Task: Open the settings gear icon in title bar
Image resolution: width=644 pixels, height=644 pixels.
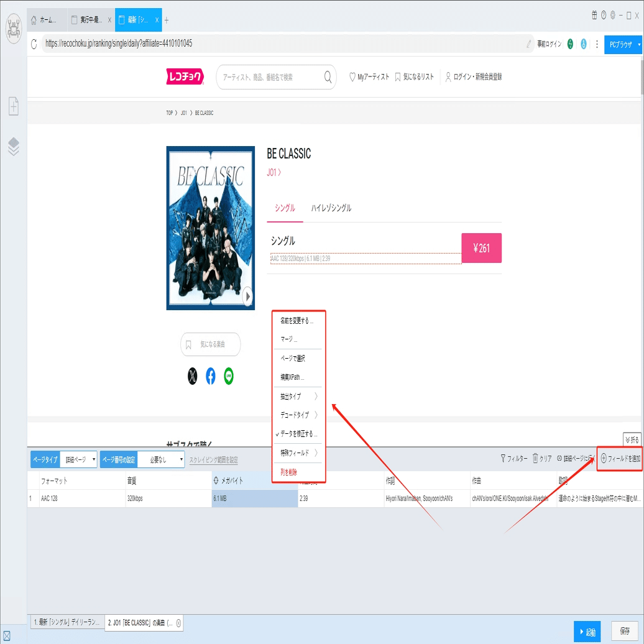Action: tap(612, 15)
